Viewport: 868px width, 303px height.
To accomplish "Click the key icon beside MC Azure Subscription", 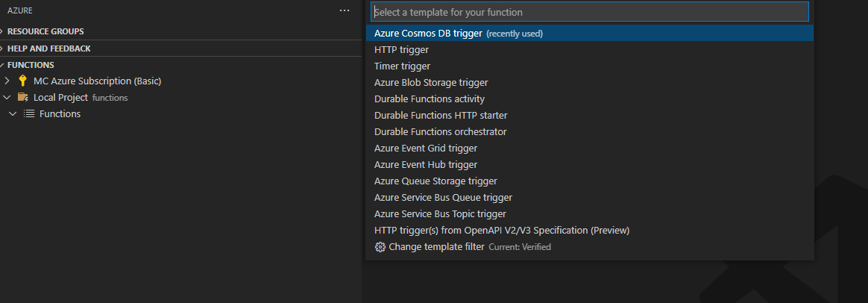I will point(22,81).
